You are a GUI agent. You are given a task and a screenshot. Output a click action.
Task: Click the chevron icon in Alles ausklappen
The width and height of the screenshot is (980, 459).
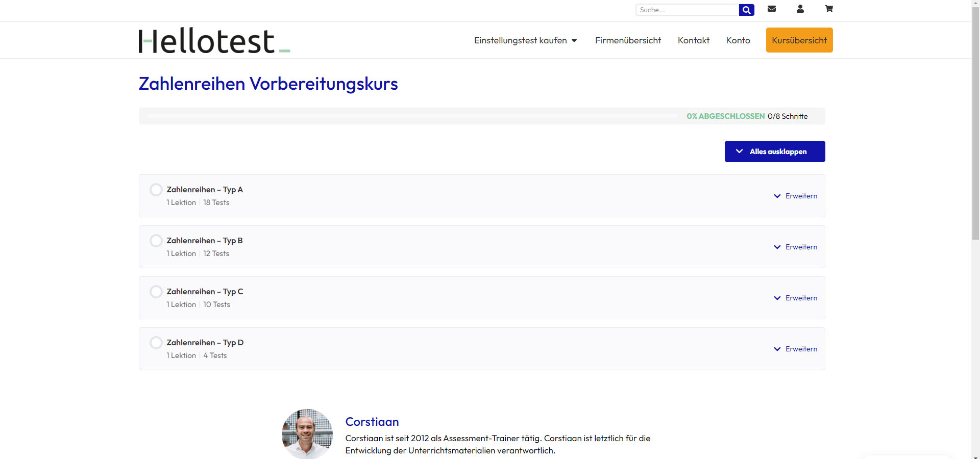(739, 151)
